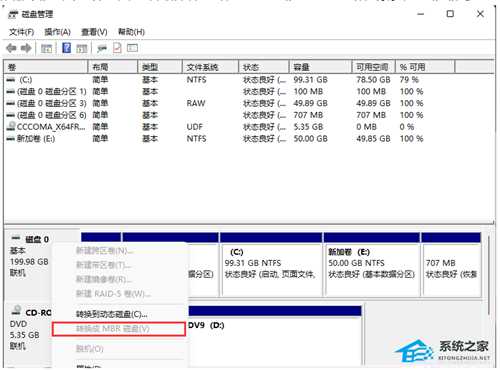Click the disk connection toolbar icon

[x=102, y=48]
